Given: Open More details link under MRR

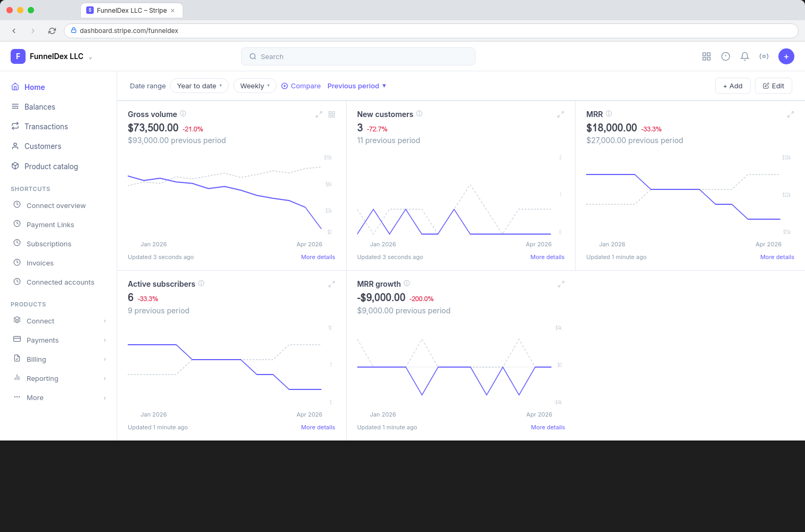Looking at the screenshot, I should click(777, 257).
